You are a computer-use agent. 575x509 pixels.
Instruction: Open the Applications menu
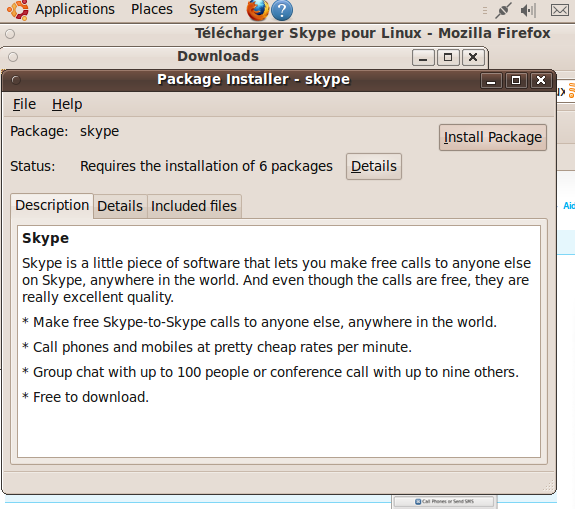75,9
